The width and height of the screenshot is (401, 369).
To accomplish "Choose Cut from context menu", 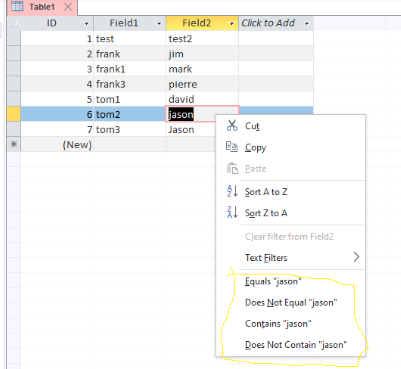I will coord(290,126).
